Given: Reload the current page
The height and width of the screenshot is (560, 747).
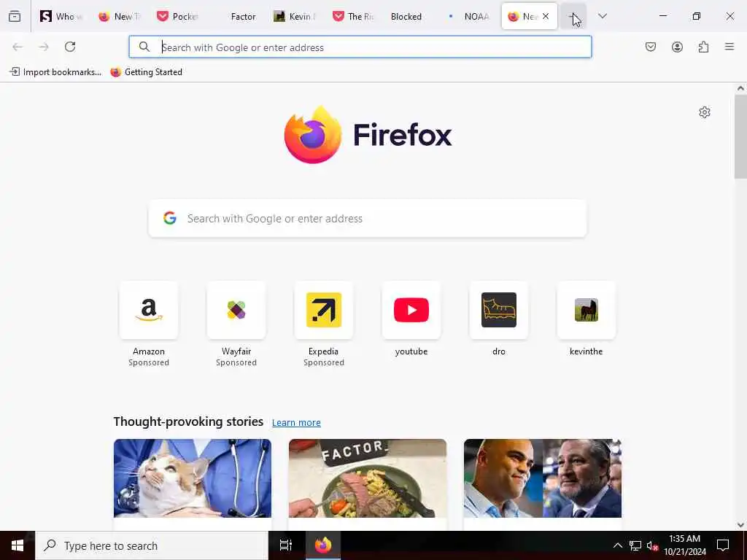Looking at the screenshot, I should pos(70,47).
